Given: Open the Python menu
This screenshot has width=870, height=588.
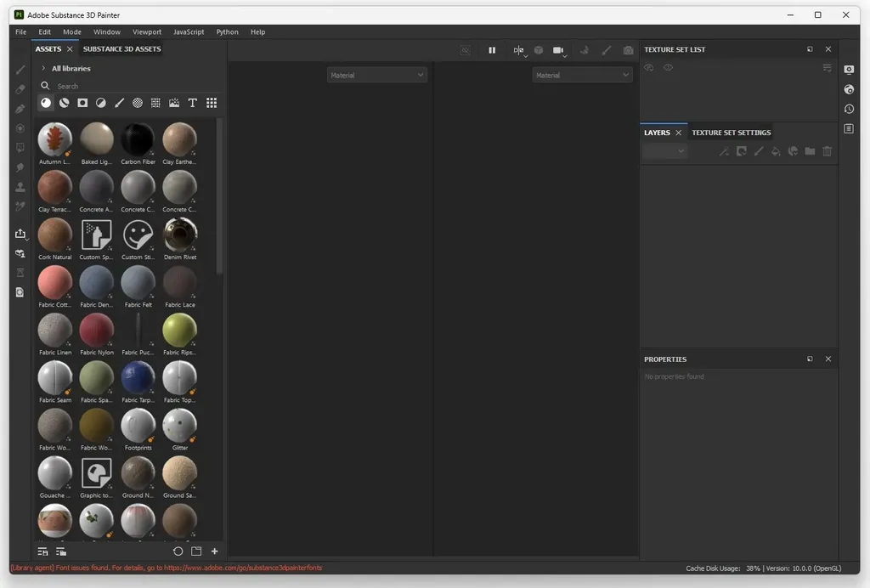Looking at the screenshot, I should [x=227, y=31].
